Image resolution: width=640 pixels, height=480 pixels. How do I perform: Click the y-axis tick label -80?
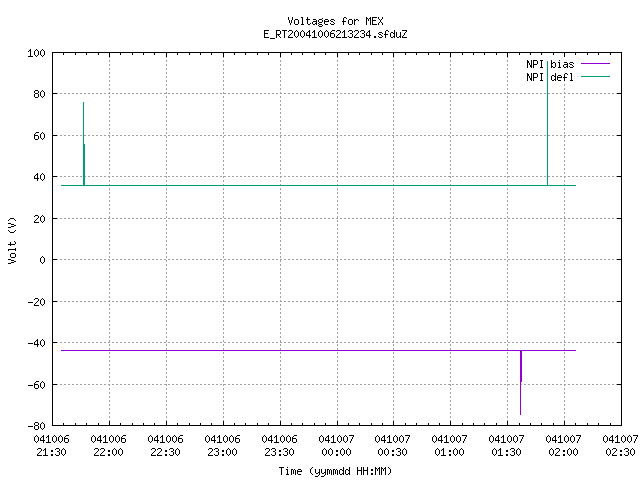point(36,426)
